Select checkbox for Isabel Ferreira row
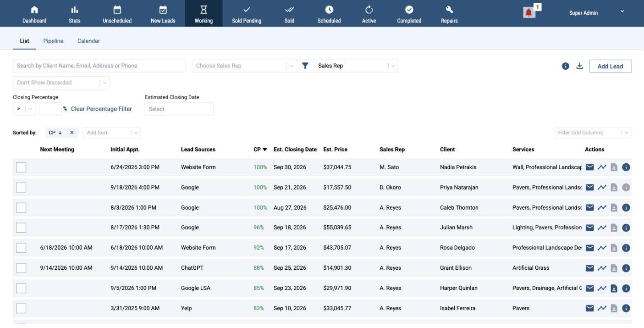644x328 pixels. (21, 308)
